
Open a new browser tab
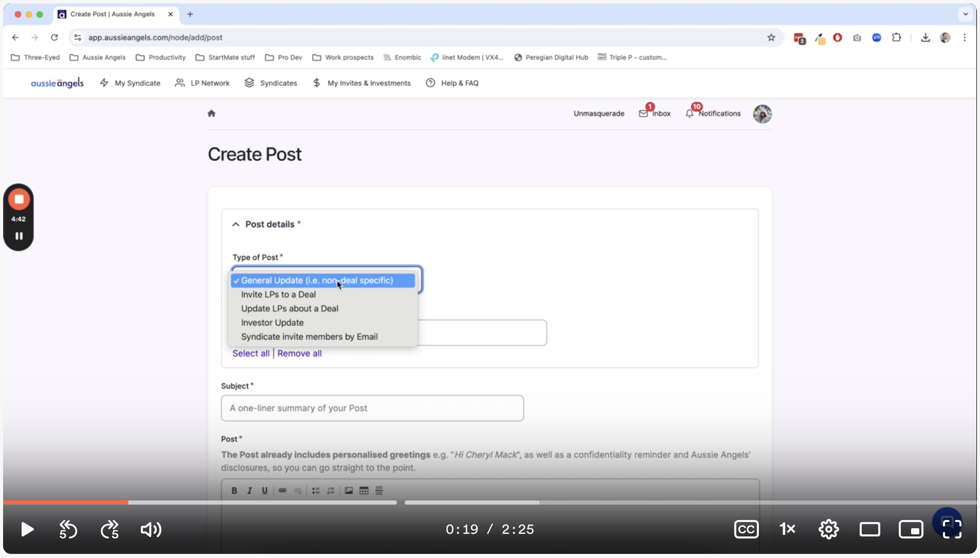tap(190, 14)
